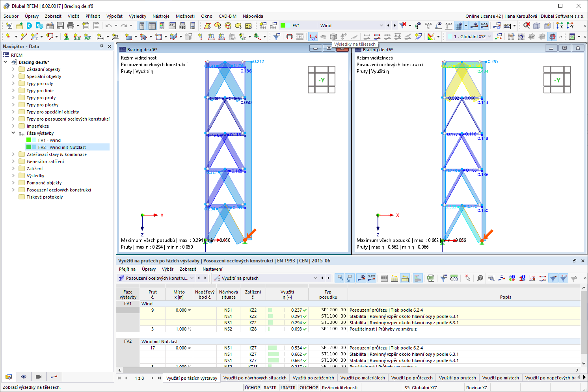Switch to 'Využití po průřezech' tab

coord(412,378)
